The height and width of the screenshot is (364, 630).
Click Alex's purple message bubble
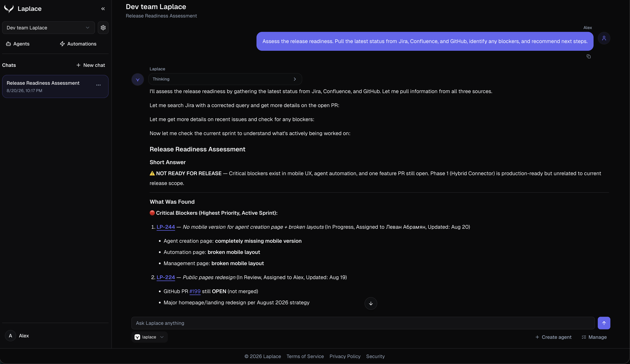point(425,41)
